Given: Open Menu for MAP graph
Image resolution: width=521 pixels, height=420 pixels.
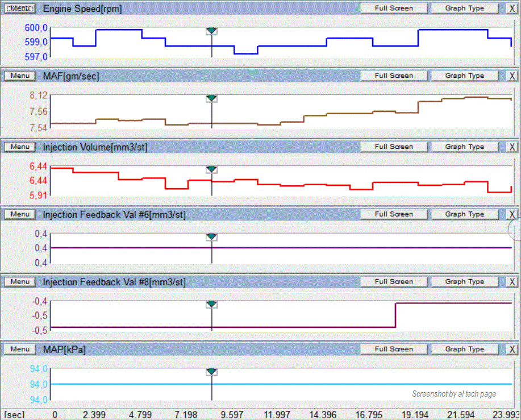Looking at the screenshot, I should 20,349.
